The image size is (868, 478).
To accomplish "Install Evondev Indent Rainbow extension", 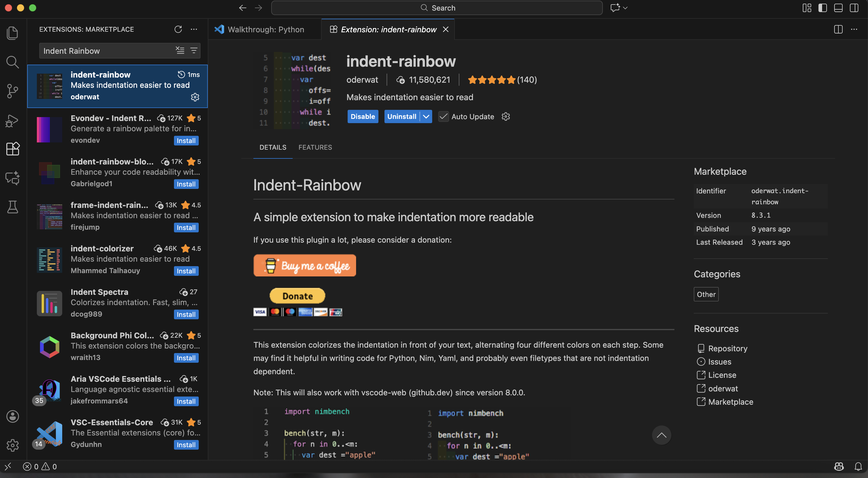I will 186,141.
